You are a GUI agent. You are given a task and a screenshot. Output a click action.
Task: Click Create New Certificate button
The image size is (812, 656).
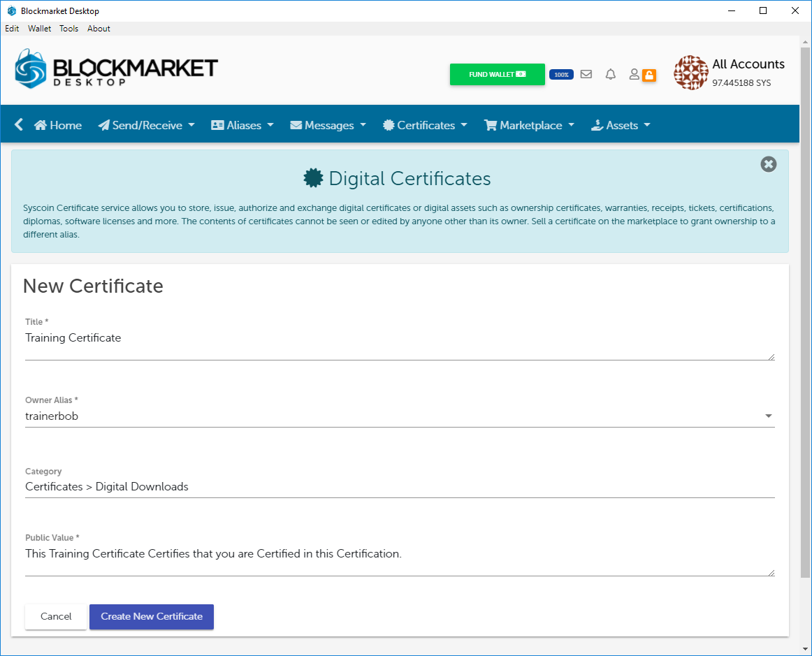[x=152, y=617]
